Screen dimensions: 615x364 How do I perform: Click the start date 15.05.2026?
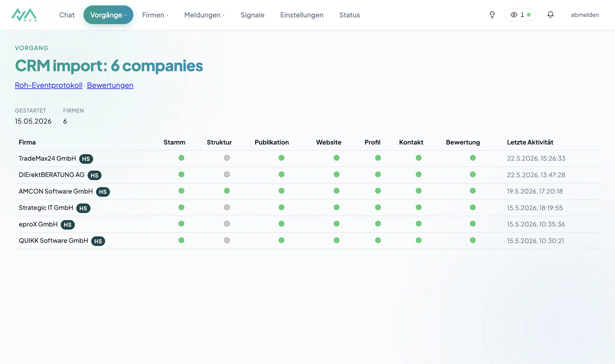(33, 121)
